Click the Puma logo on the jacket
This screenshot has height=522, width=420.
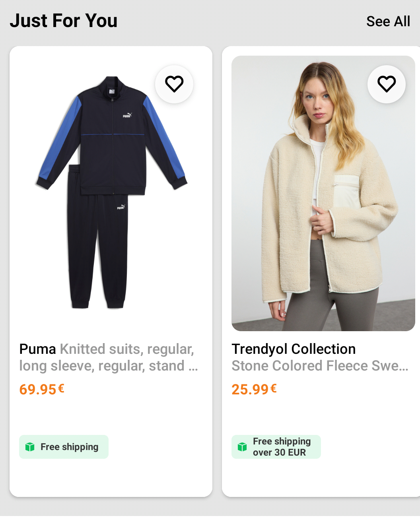[127, 115]
